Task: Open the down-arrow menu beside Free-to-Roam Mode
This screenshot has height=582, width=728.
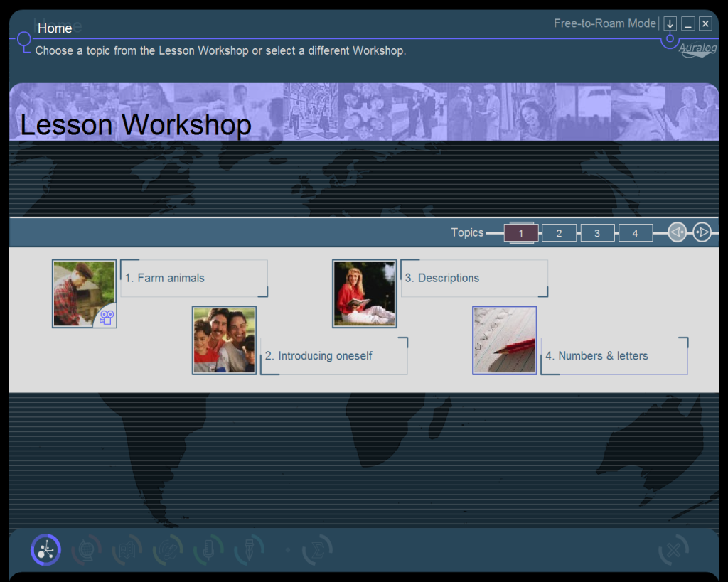Action: click(x=670, y=24)
